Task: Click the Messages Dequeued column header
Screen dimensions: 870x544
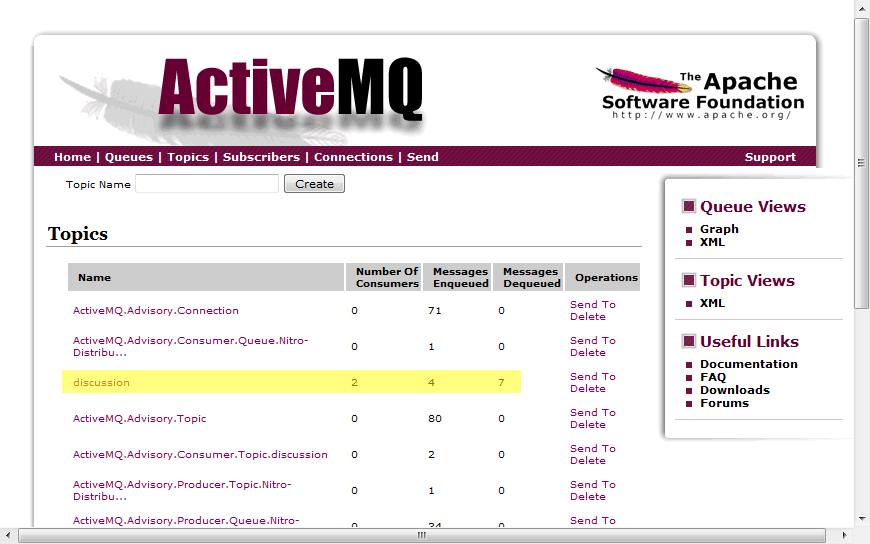Action: click(528, 277)
